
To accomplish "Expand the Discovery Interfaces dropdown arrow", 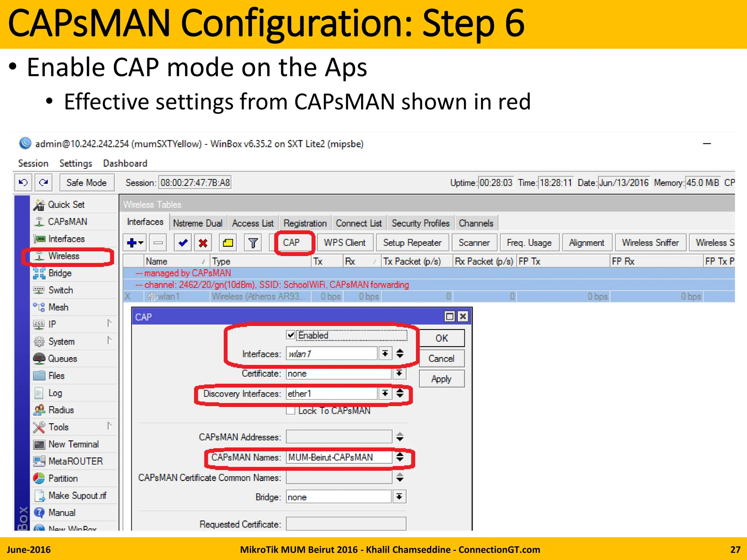I will [385, 393].
